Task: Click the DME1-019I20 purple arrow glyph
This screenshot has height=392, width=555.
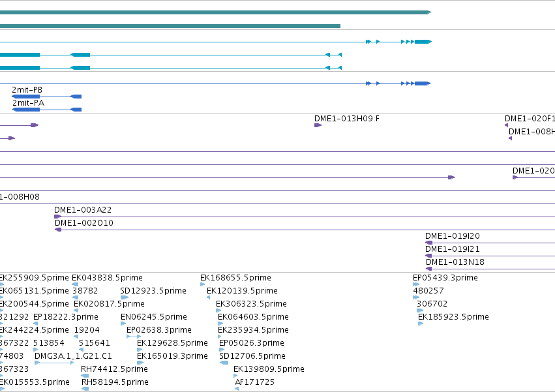Action: click(x=428, y=243)
